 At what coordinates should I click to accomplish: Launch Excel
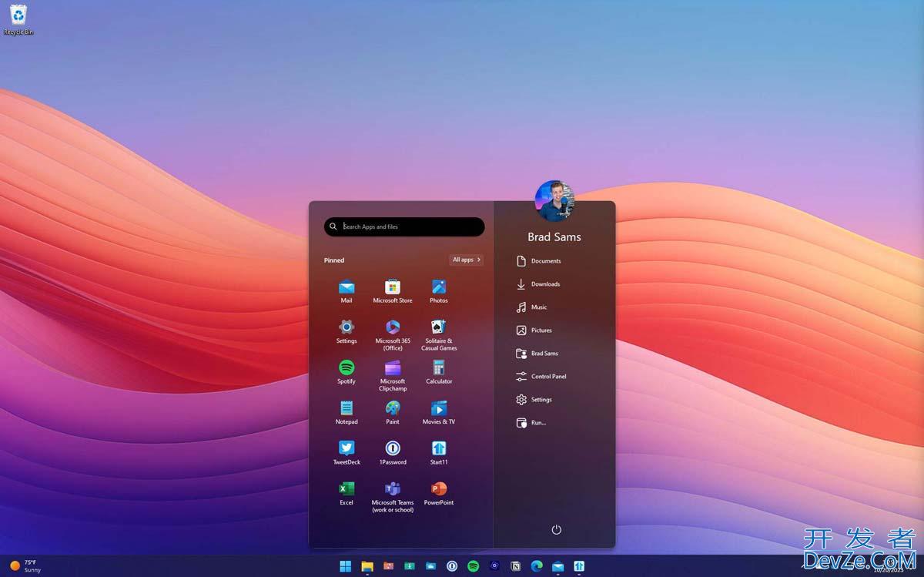pyautogui.click(x=346, y=493)
